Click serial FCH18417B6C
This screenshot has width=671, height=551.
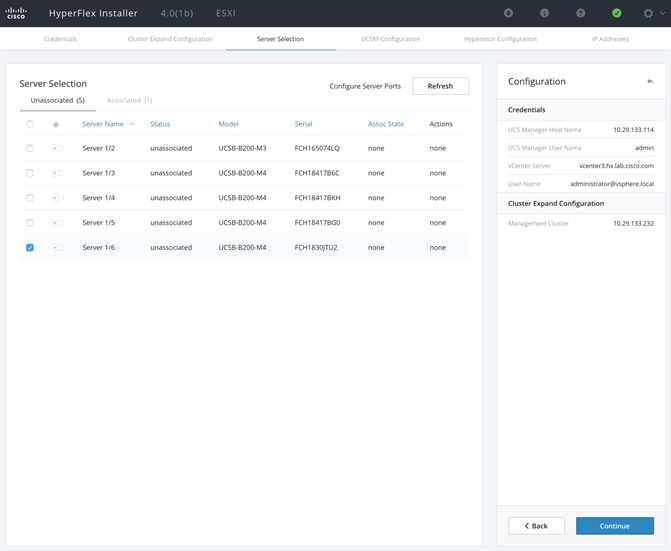[317, 173]
